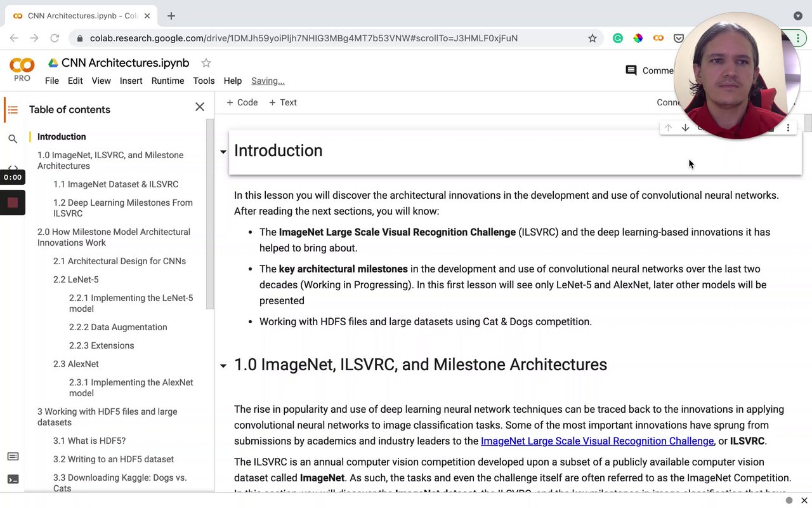Open the Pocket extension icon
This screenshot has height=508, width=812.
[x=678, y=38]
